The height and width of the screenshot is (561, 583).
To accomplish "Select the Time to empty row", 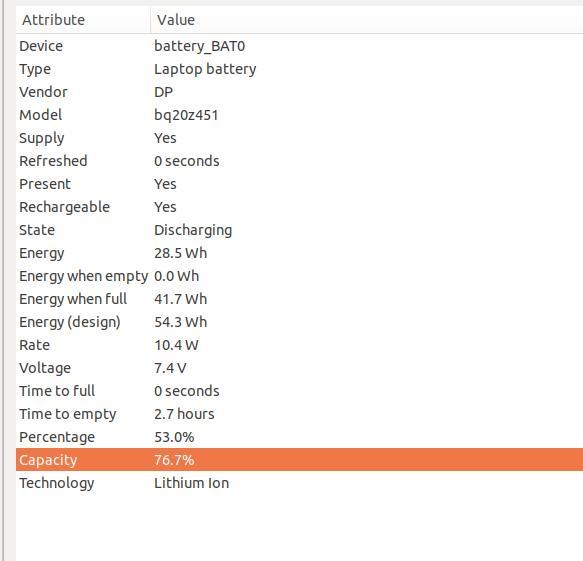I will pyautogui.click(x=299, y=414).
